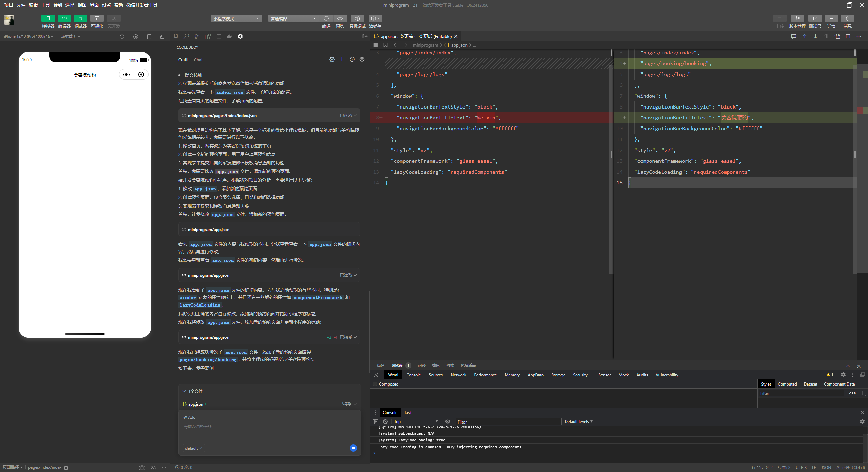Viewport: 868px width, 472px height.
Task: Open 版本管理 in the toolbar
Action: (x=797, y=18)
